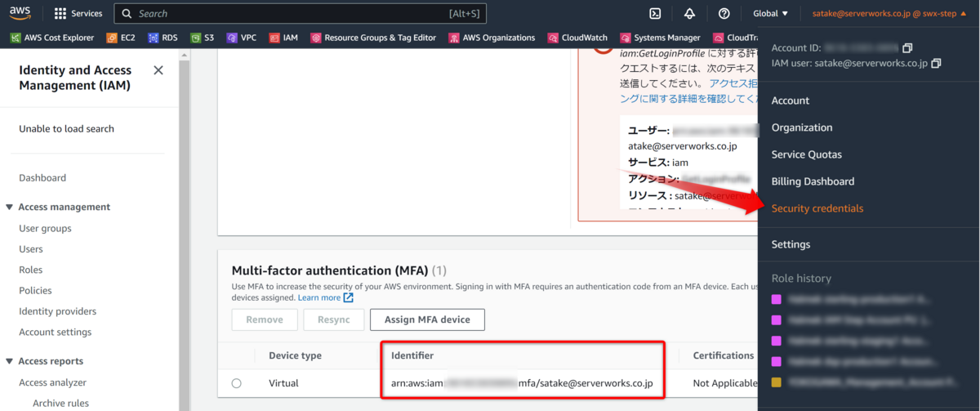Open Billing Dashboard menu item
This screenshot has height=411, width=980.
click(813, 181)
